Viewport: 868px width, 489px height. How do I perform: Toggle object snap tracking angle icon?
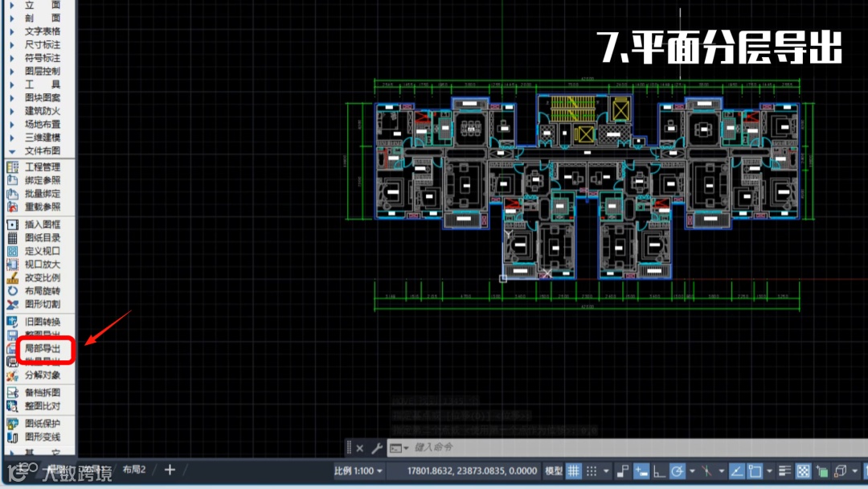point(737,471)
